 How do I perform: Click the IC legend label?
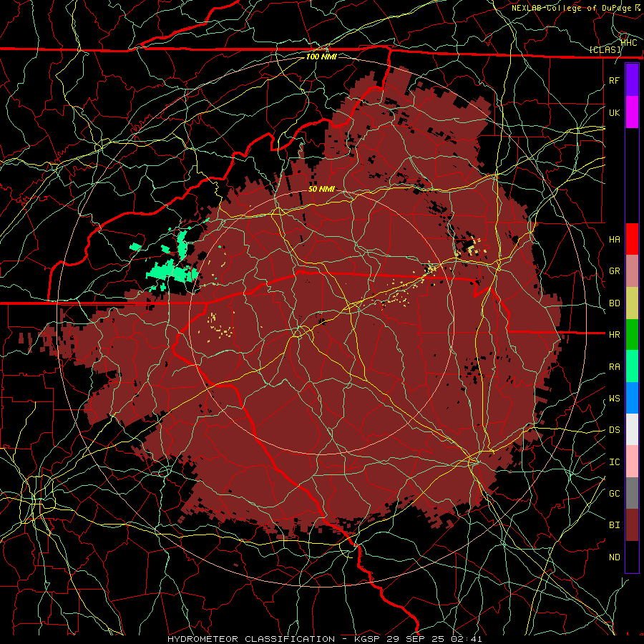615,462
